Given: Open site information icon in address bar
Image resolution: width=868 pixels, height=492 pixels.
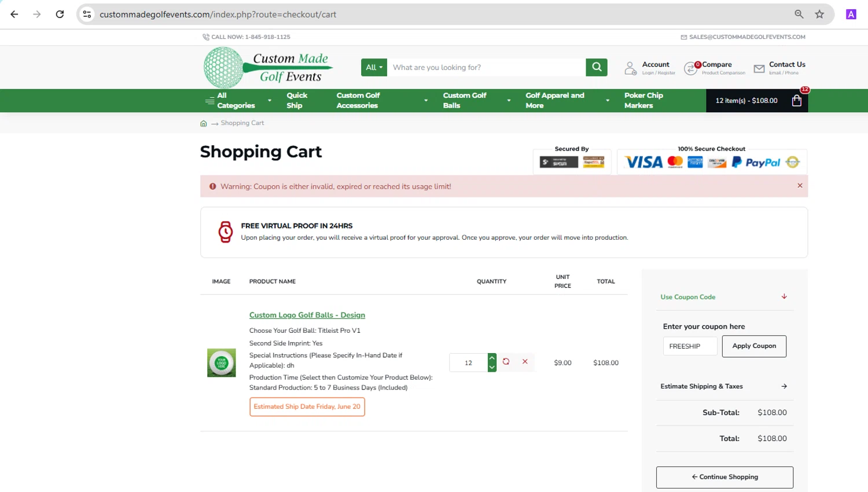Looking at the screenshot, I should click(x=87, y=14).
